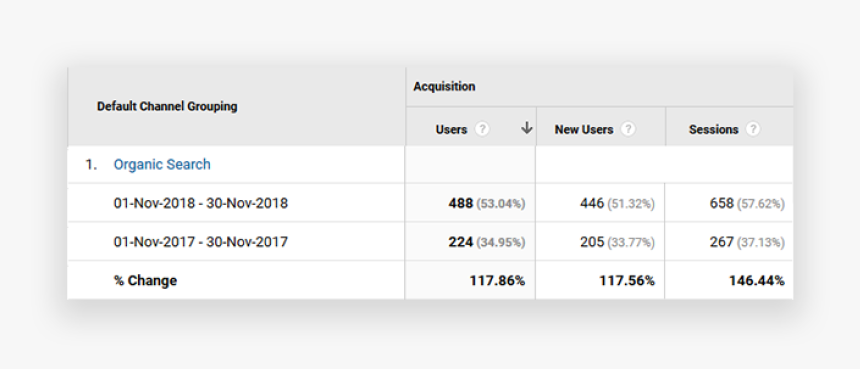Select the 01-Nov-2018 - 30-Nov-2018 row label
The image size is (860, 369).
201,203
